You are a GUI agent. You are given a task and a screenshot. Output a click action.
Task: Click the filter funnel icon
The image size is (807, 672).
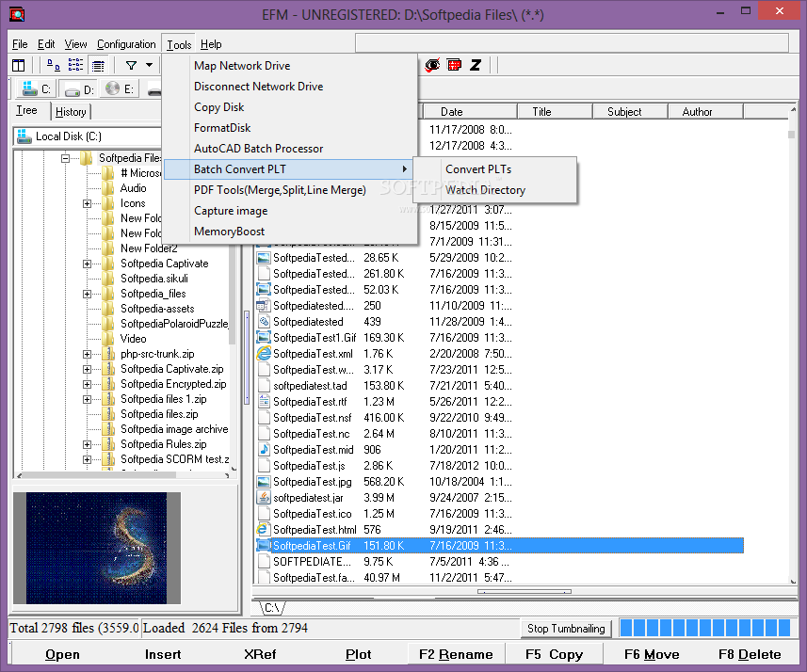(131, 65)
